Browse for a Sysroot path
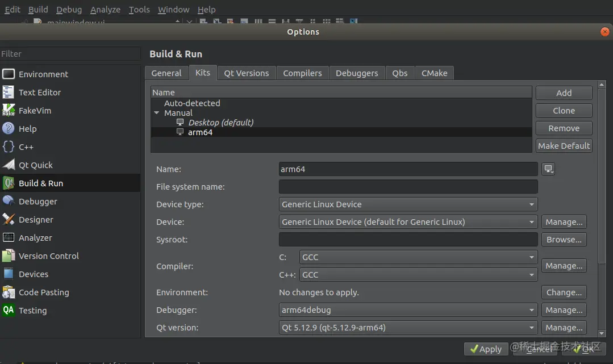The height and width of the screenshot is (364, 613). [x=564, y=239]
